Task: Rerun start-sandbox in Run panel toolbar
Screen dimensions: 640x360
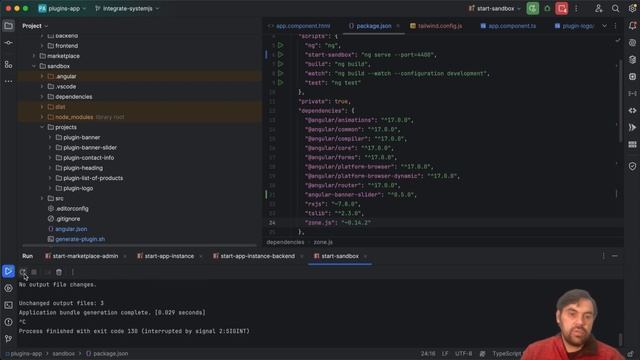Action: point(22,272)
